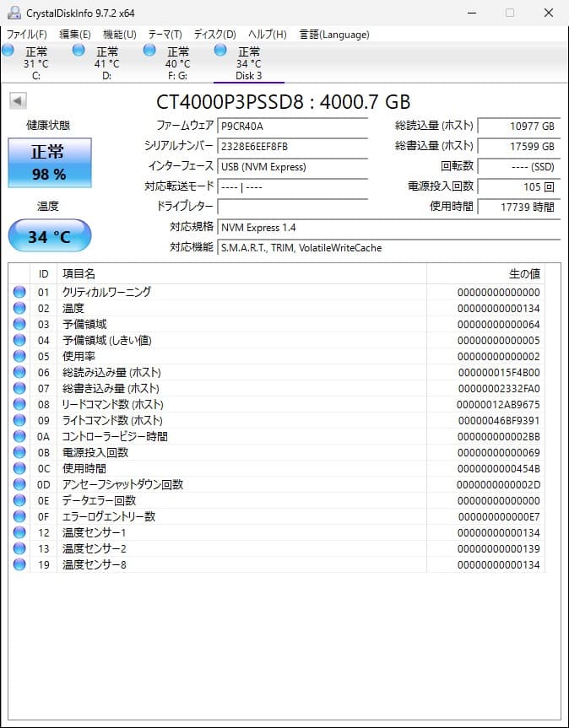
Task: Click raw value 0000000000454B
Action: (499, 468)
